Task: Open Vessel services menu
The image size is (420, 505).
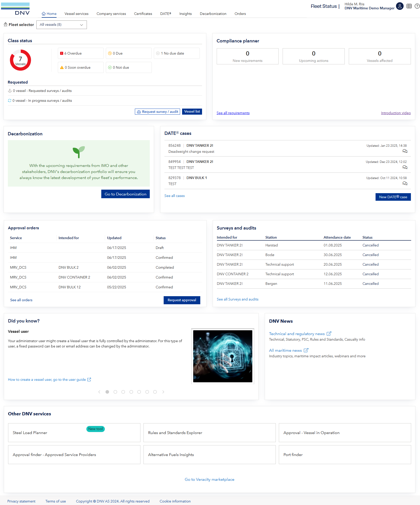Action: coord(77,14)
